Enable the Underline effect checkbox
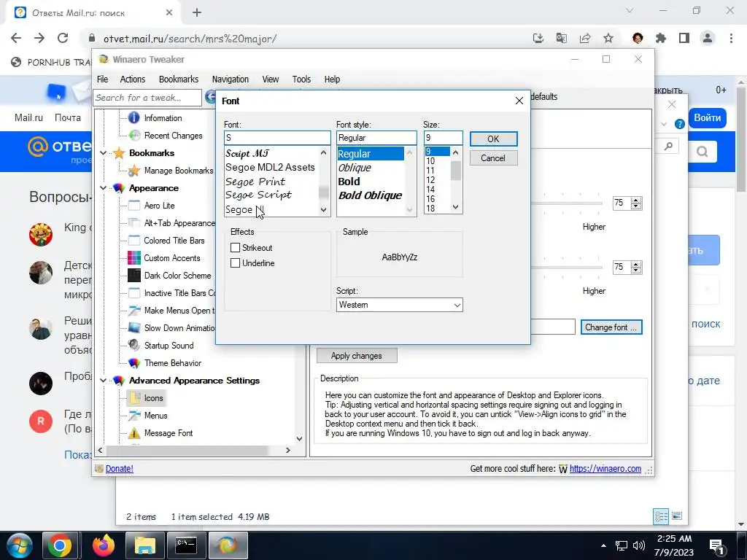The image size is (747, 560). click(236, 262)
